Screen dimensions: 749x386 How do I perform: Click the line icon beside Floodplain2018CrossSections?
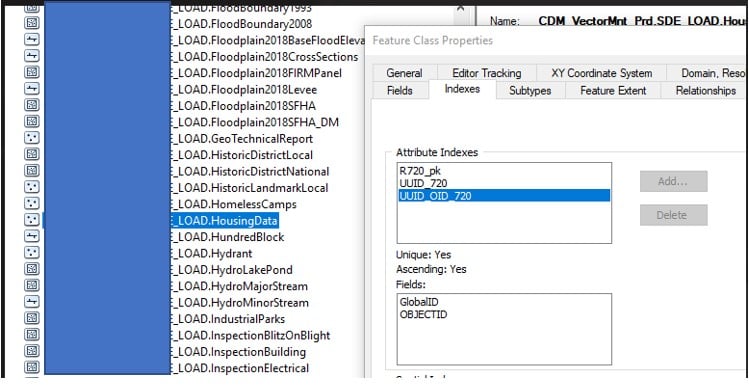(x=32, y=56)
